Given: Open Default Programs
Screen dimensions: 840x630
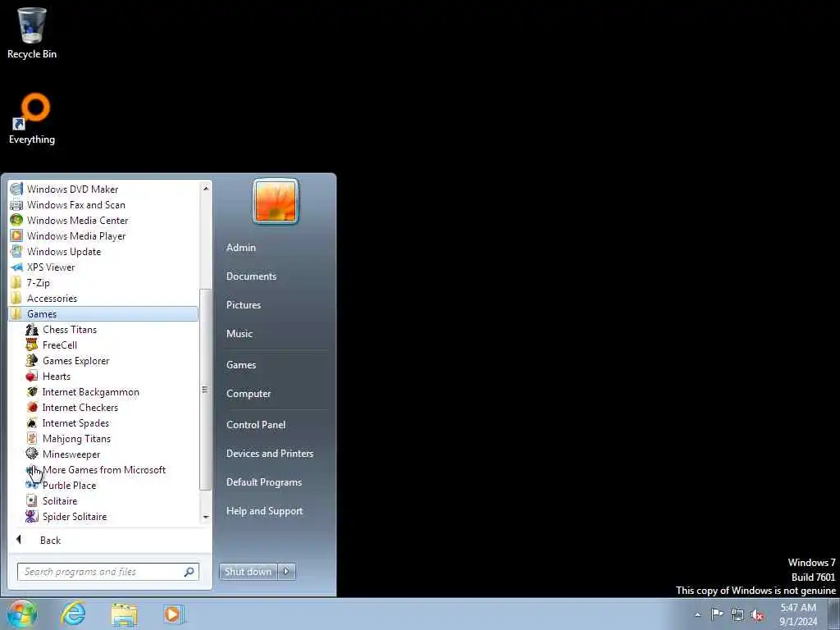Looking at the screenshot, I should 264,482.
